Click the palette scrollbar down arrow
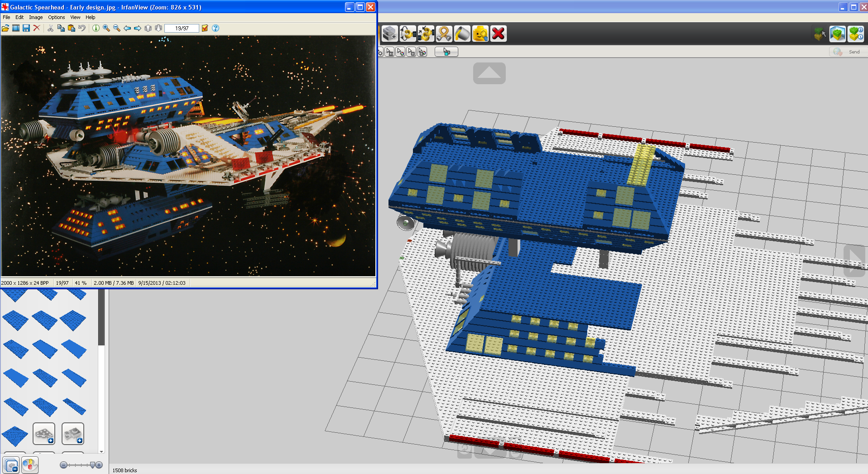This screenshot has height=474, width=868. [x=101, y=451]
